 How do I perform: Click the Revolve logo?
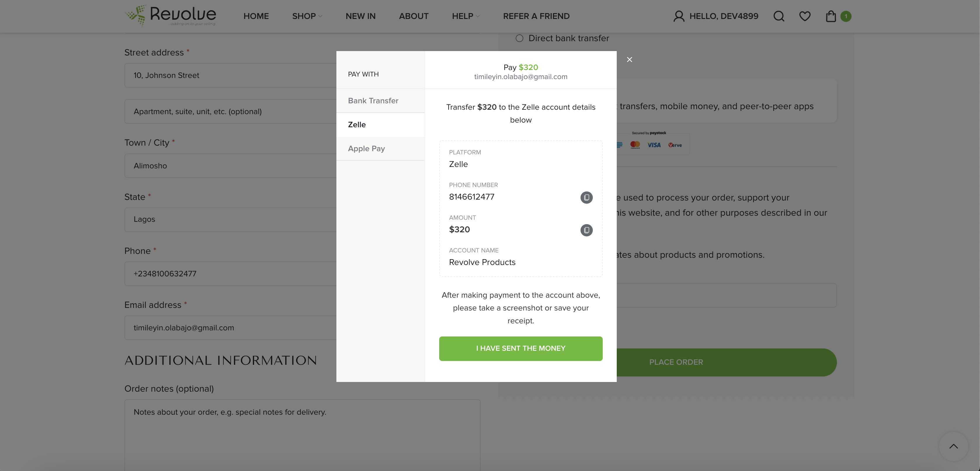coord(171,16)
